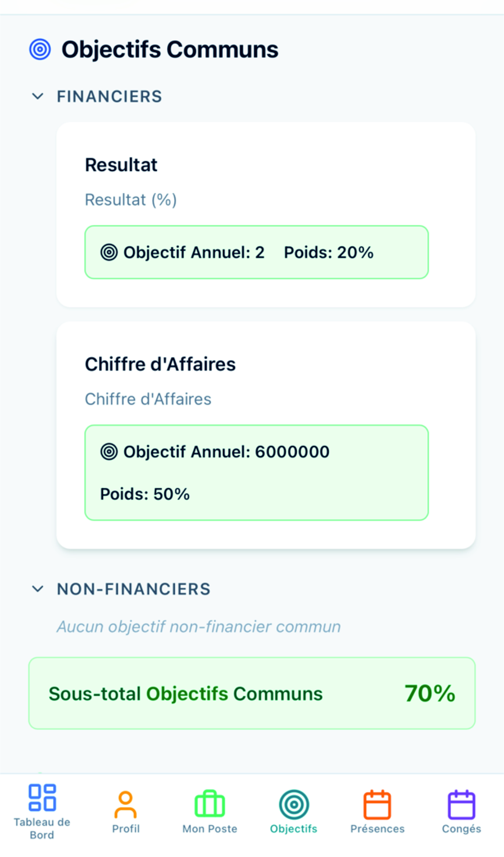Image resolution: width=504 pixels, height=857 pixels.
Task: Click the Objectifs Communs target icon
Action: (40, 50)
